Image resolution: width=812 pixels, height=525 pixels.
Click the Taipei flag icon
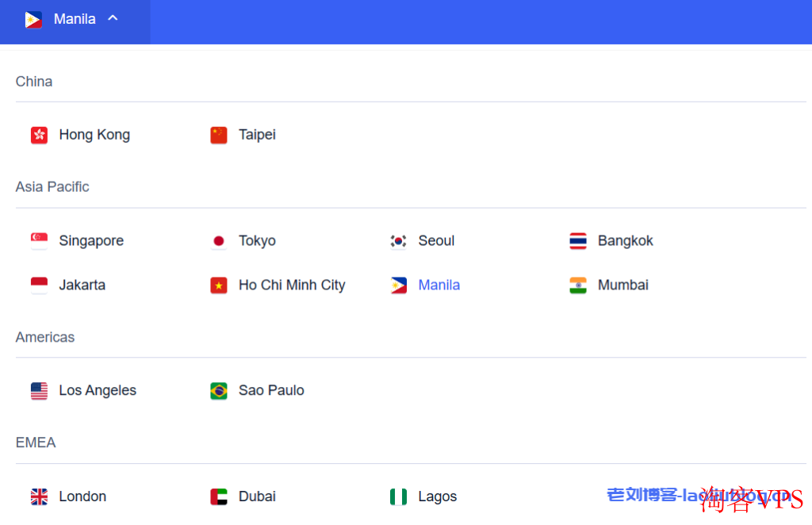point(219,135)
